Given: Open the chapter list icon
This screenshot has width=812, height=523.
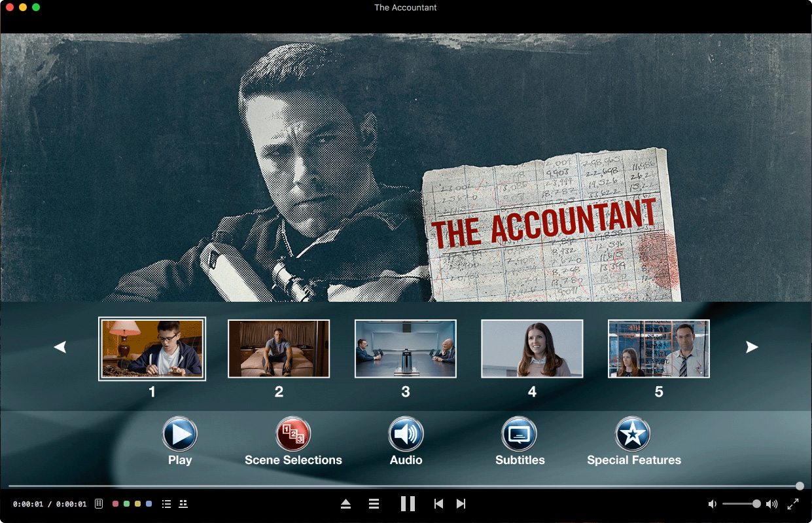Looking at the screenshot, I should [166, 504].
